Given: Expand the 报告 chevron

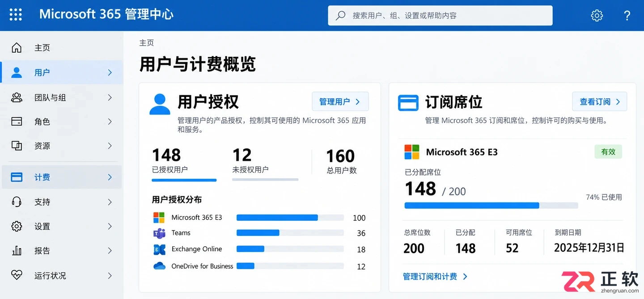Looking at the screenshot, I should [110, 251].
